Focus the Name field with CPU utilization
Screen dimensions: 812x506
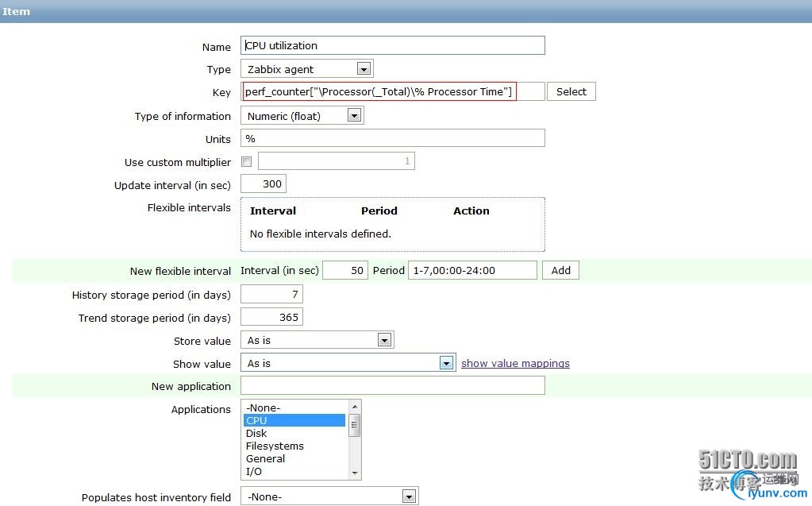pyautogui.click(x=393, y=45)
